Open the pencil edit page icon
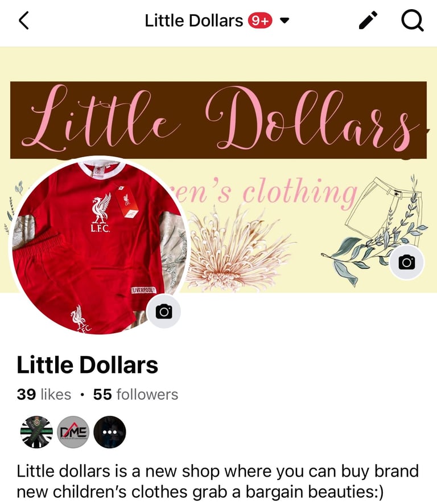 (368, 21)
